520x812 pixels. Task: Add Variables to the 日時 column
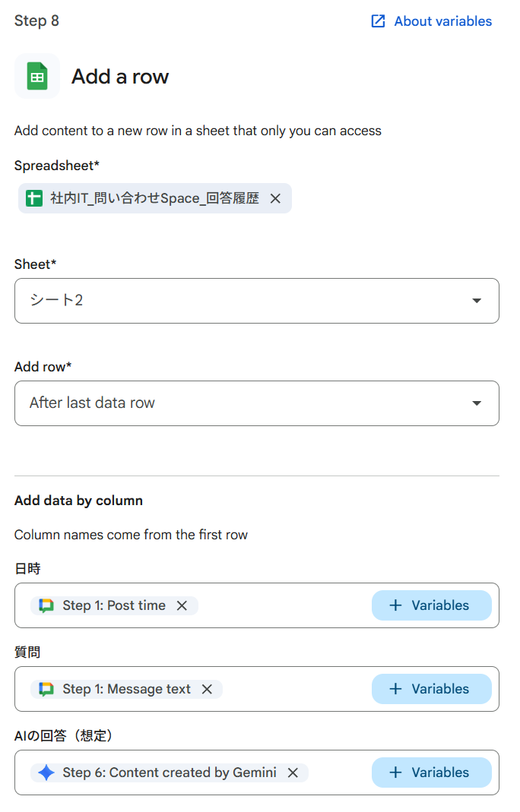tap(431, 605)
